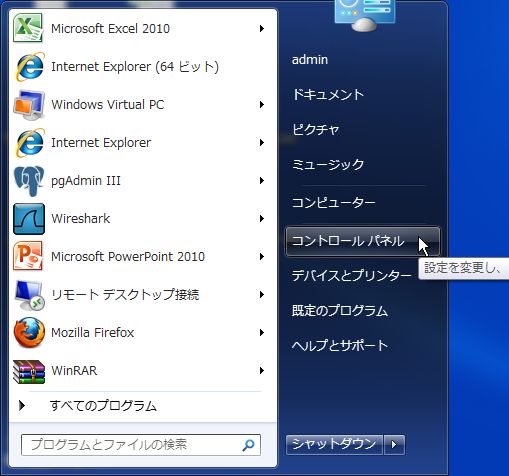Launch the Wireshark shark fin icon
This screenshot has height=476, width=509.
29,219
